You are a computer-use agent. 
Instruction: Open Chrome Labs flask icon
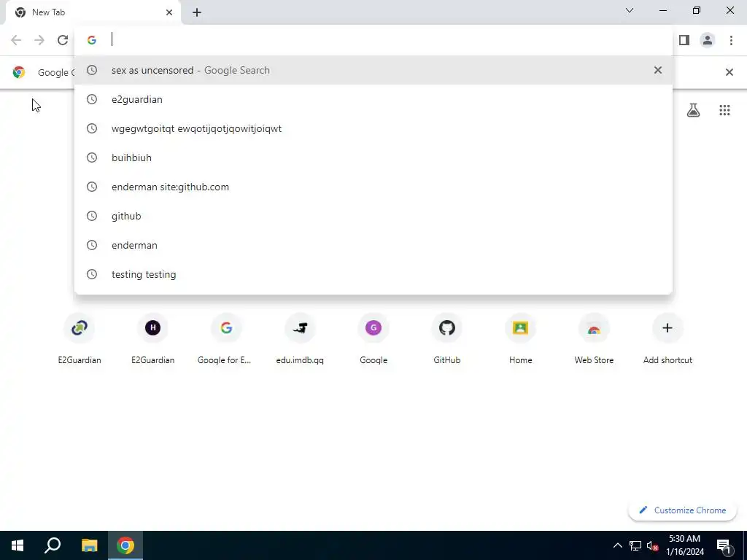[693, 111]
